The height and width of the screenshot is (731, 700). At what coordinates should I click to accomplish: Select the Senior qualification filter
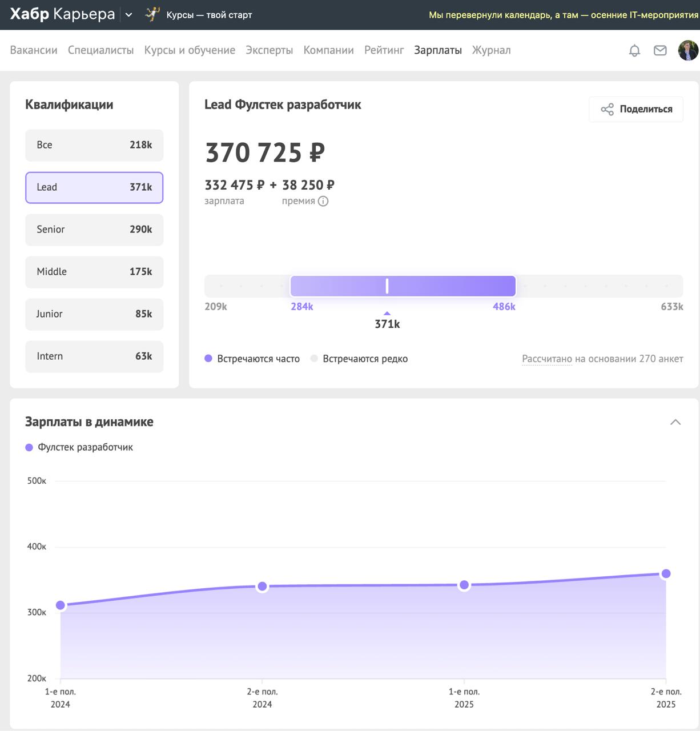point(94,230)
